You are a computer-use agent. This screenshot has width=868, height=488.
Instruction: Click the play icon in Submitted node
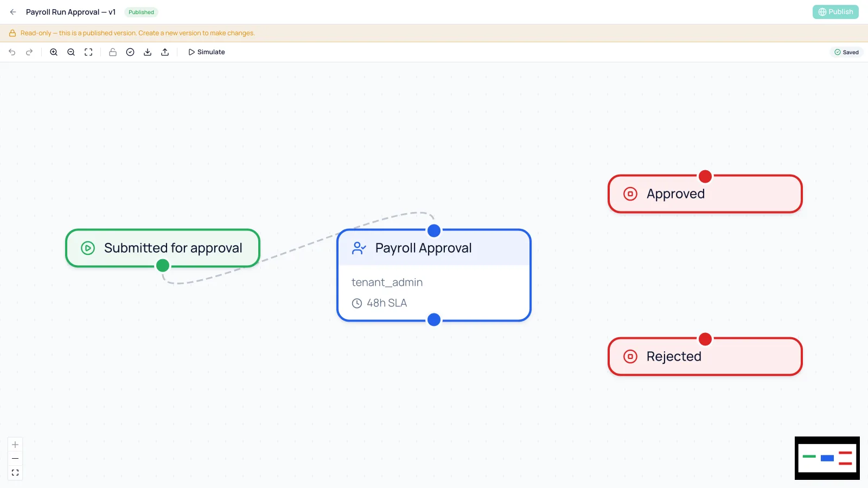point(88,248)
